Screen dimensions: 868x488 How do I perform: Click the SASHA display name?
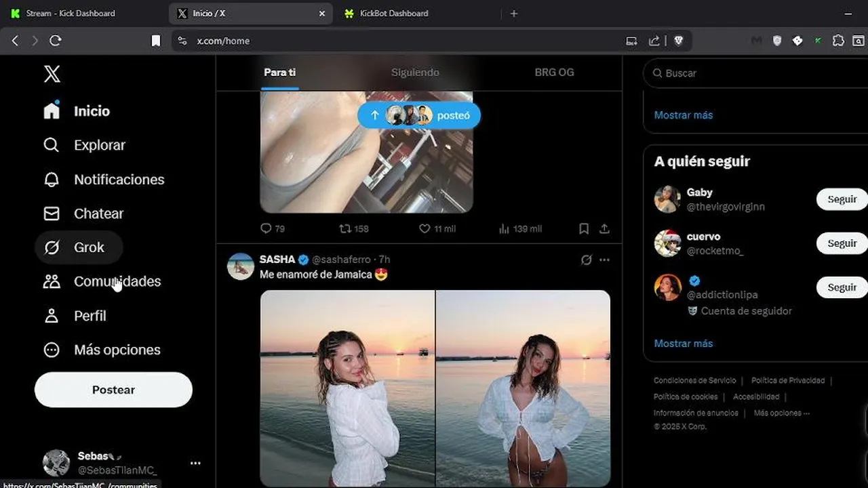pyautogui.click(x=277, y=260)
